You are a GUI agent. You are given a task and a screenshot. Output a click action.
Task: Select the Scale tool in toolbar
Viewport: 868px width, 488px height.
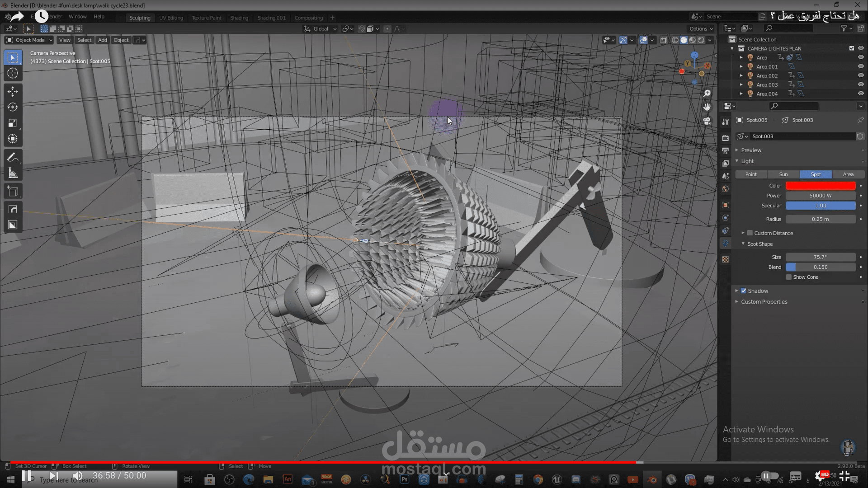pyautogui.click(x=13, y=123)
